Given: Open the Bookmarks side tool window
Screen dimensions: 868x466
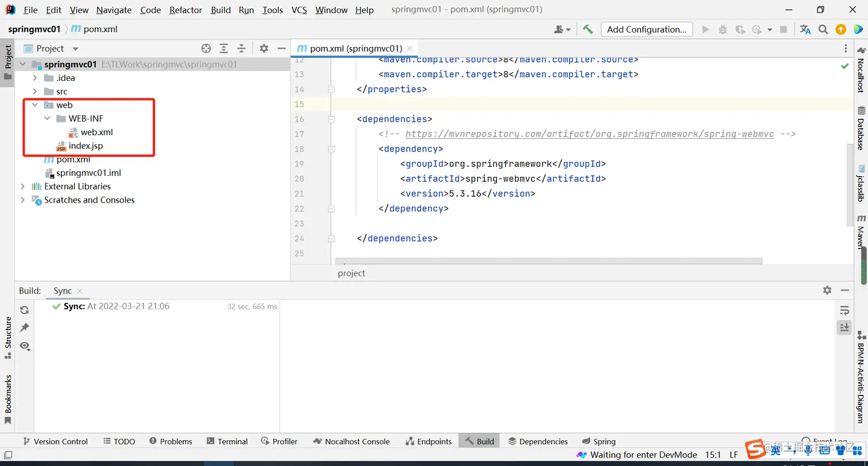Looking at the screenshot, I should 8,400.
